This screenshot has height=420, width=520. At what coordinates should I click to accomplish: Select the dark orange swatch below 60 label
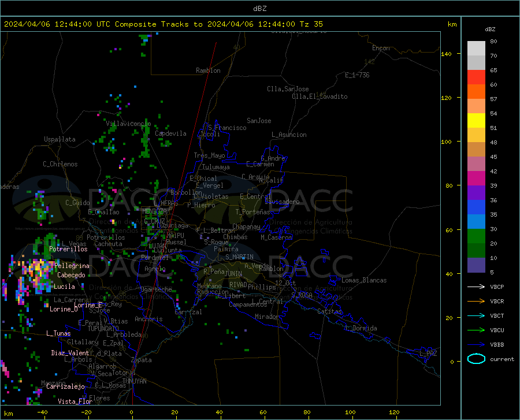coord(476,92)
